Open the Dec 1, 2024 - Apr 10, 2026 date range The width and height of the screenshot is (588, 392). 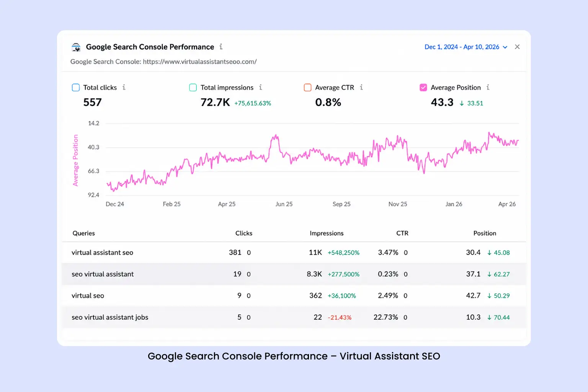[466, 47]
